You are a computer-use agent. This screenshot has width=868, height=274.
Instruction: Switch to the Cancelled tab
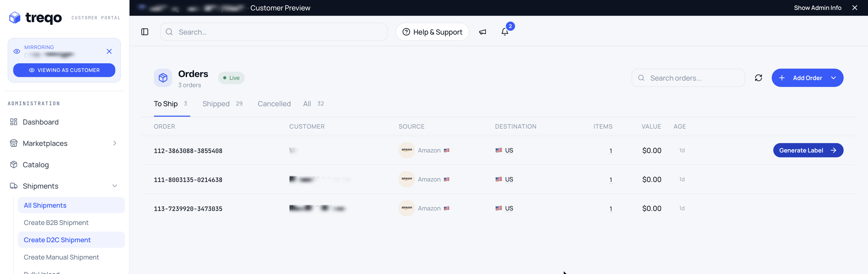(x=274, y=104)
